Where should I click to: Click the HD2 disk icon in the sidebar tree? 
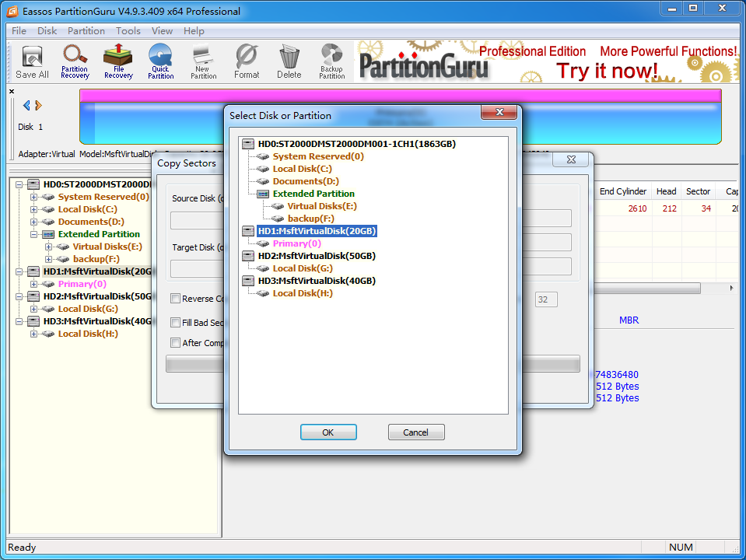pyautogui.click(x=33, y=296)
